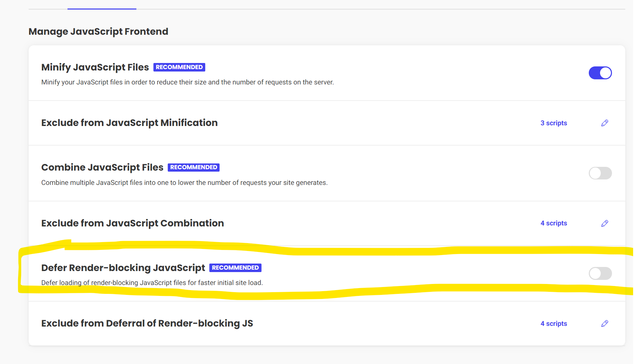Image resolution: width=643 pixels, height=364 pixels.
Task: Click 'Exclude from Deferral of Render-blocking JS' title
Action: (147, 323)
